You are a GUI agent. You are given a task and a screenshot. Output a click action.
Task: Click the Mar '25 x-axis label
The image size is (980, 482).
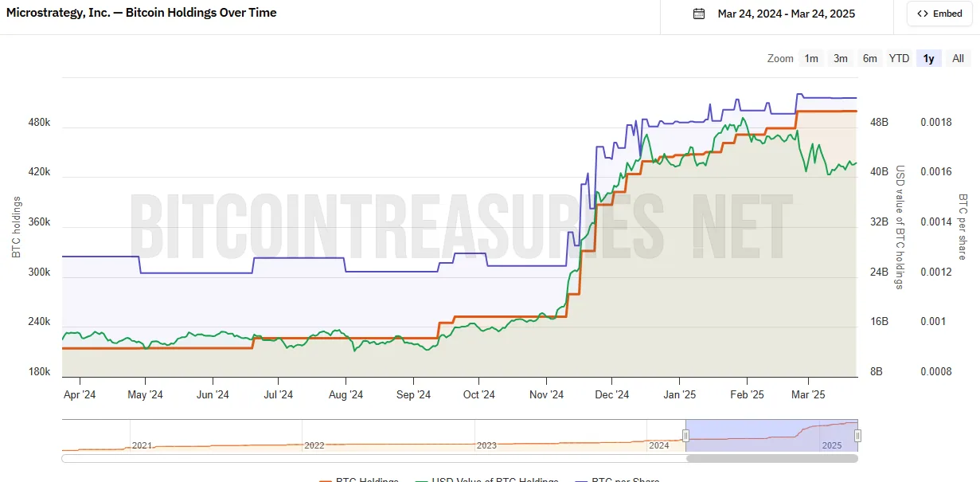(x=807, y=394)
